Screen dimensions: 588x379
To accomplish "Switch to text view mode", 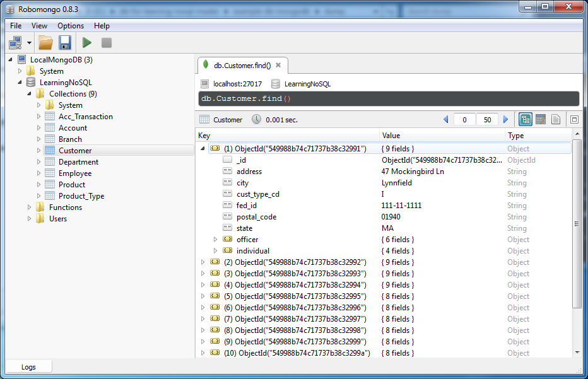I will 556,120.
